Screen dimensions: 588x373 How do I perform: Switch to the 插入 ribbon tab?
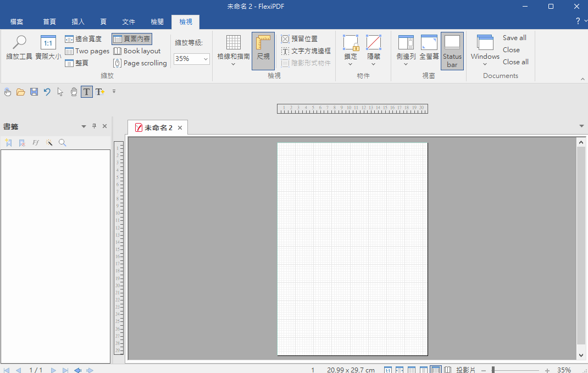(78, 22)
